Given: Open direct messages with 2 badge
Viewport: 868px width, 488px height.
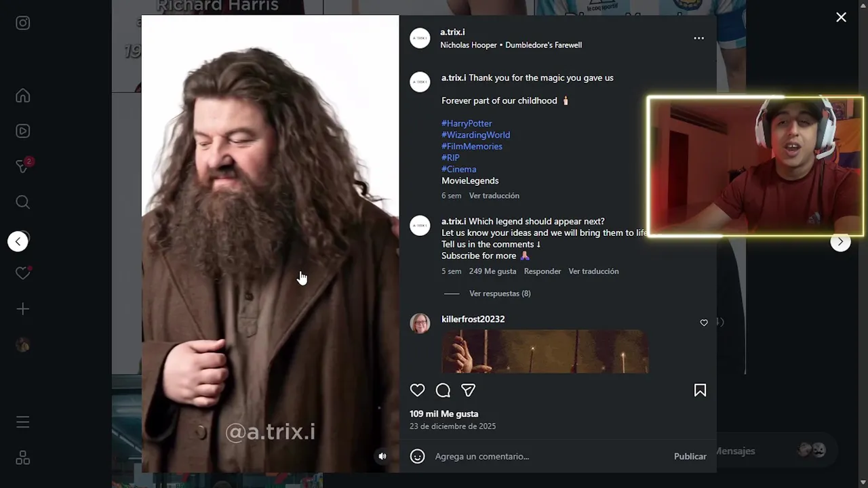Looking at the screenshot, I should [23, 166].
